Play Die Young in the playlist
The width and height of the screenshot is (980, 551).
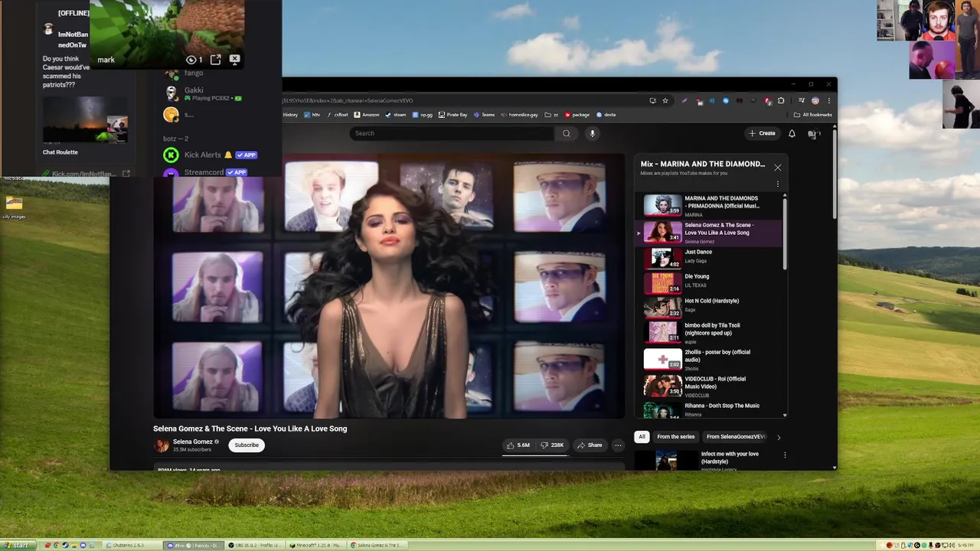pyautogui.click(x=708, y=283)
